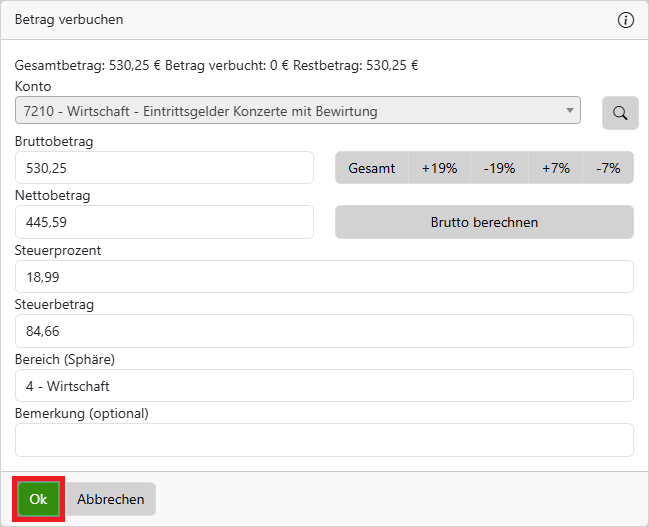Focus the Nettobetrag input field
The image size is (649, 527).
[x=164, y=222]
